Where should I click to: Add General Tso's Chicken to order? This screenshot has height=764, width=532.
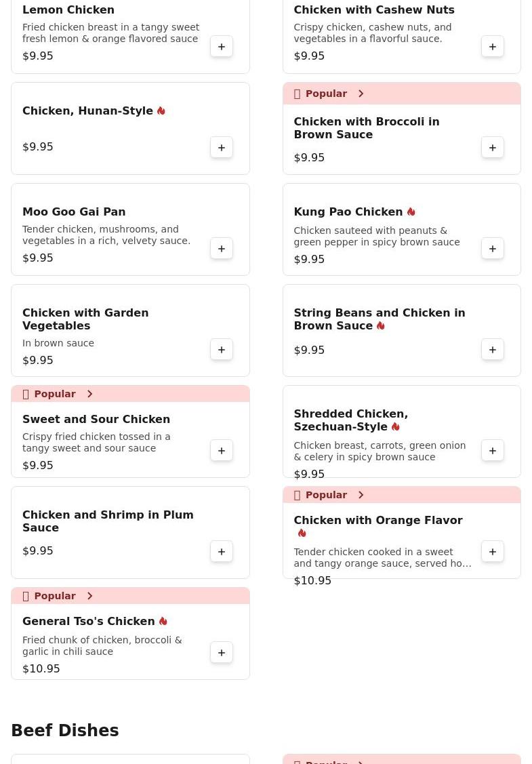coord(222,653)
